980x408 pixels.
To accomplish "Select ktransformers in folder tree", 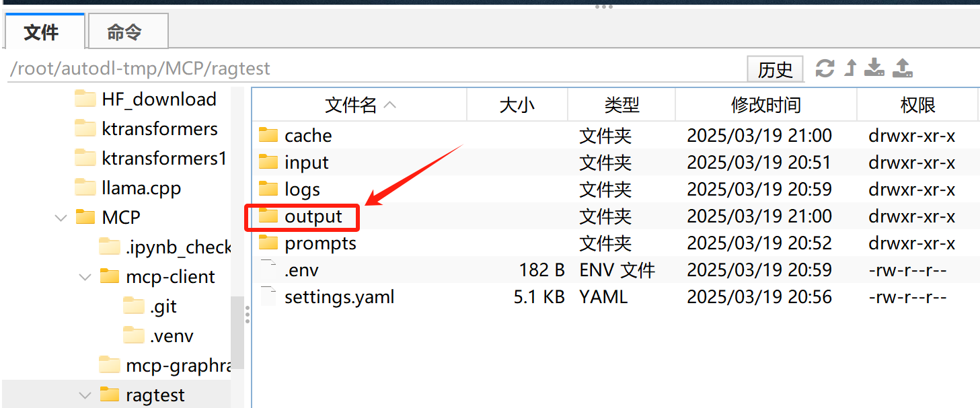I will click(x=159, y=129).
